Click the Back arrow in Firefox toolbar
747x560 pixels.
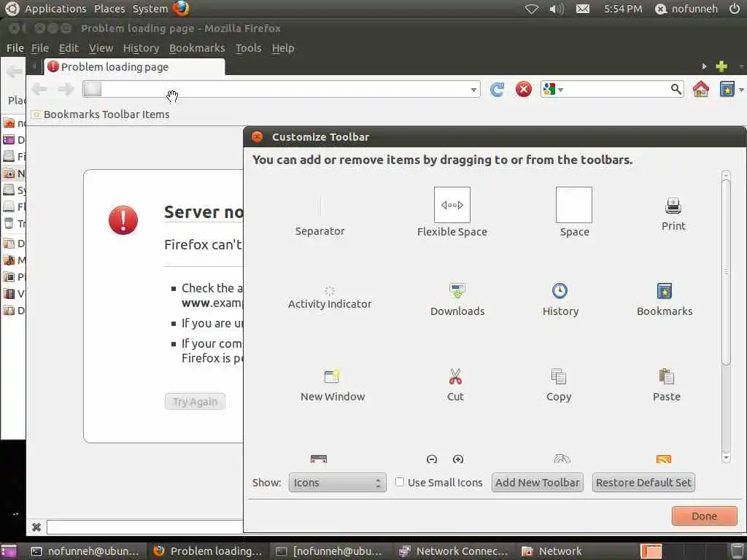click(39, 89)
